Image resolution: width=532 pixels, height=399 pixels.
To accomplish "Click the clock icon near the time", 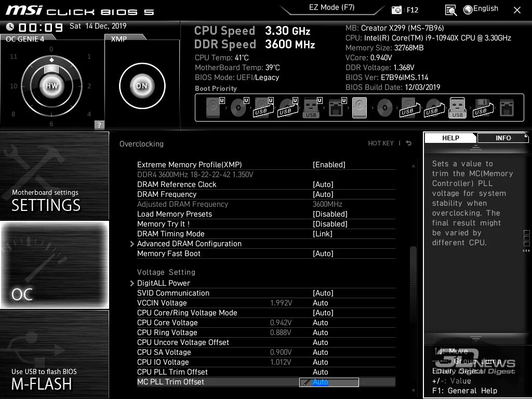I will pyautogui.click(x=10, y=26).
